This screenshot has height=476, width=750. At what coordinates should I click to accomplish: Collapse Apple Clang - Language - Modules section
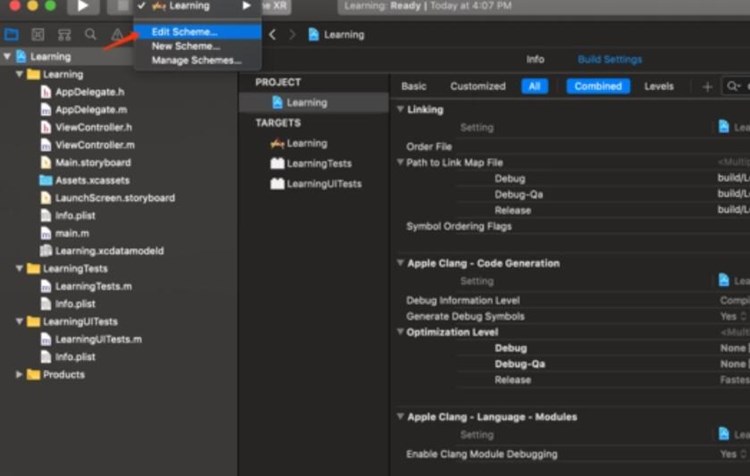click(400, 416)
